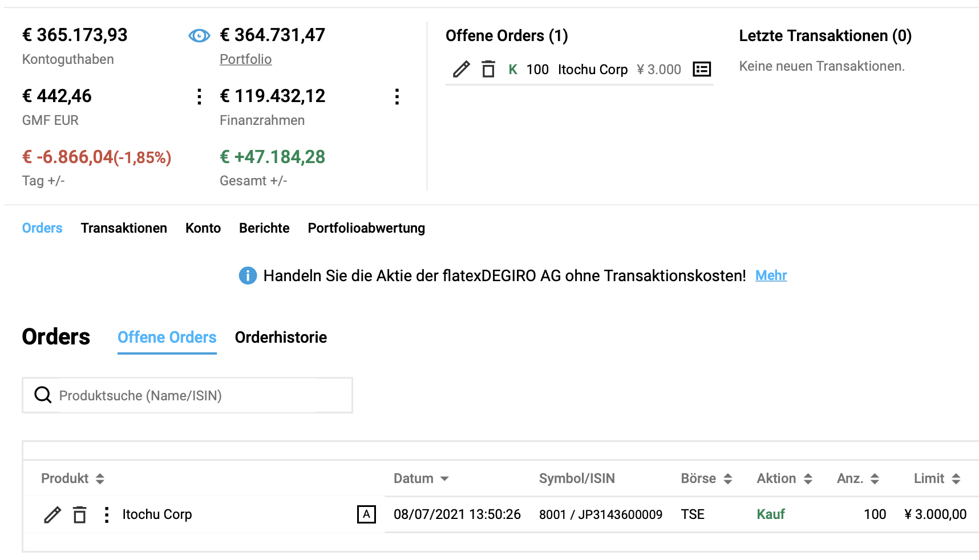Click the magnifying glass search icon
This screenshot has height=560, width=979.
[43, 395]
